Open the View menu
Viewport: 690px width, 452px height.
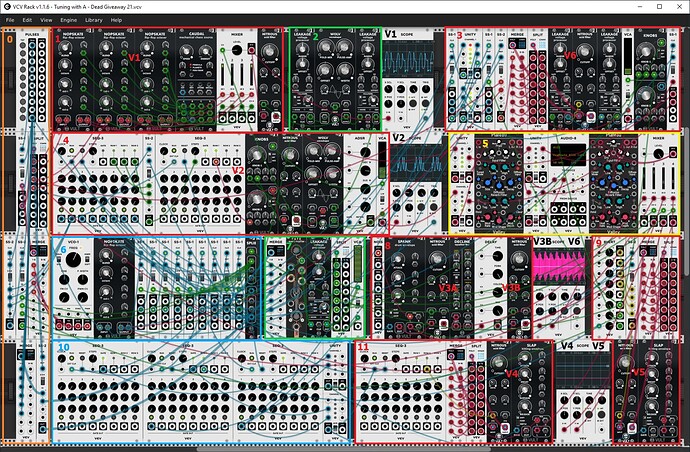pos(46,20)
